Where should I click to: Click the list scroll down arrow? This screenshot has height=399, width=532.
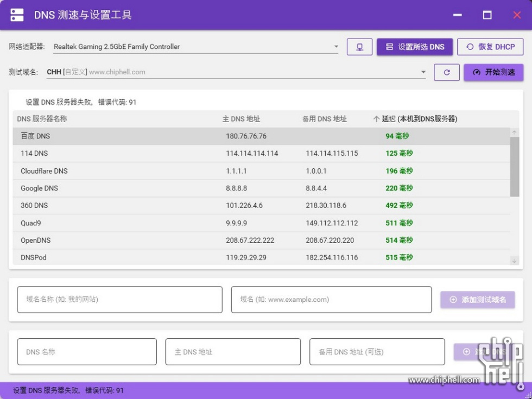(515, 261)
